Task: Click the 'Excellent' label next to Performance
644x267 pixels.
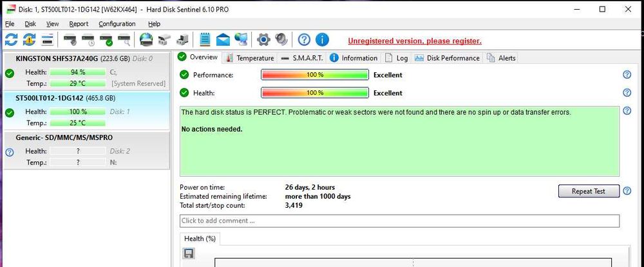Action: (388, 75)
